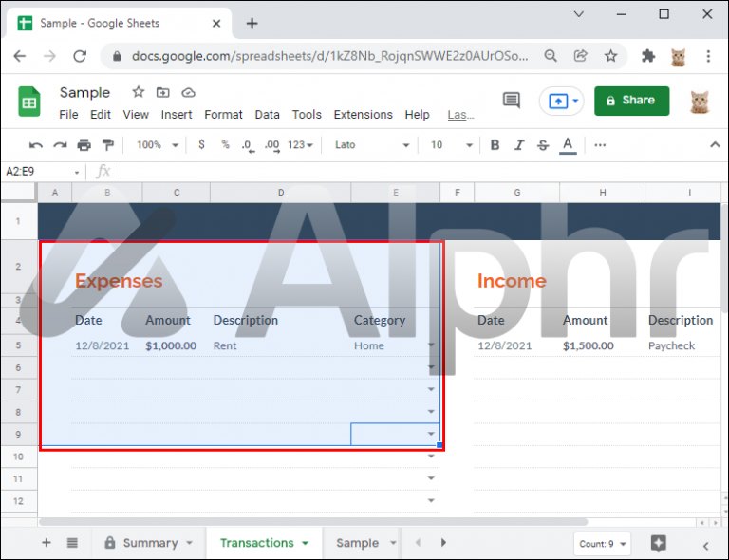Select the Paint format tool
This screenshot has width=729, height=560.
(108, 145)
